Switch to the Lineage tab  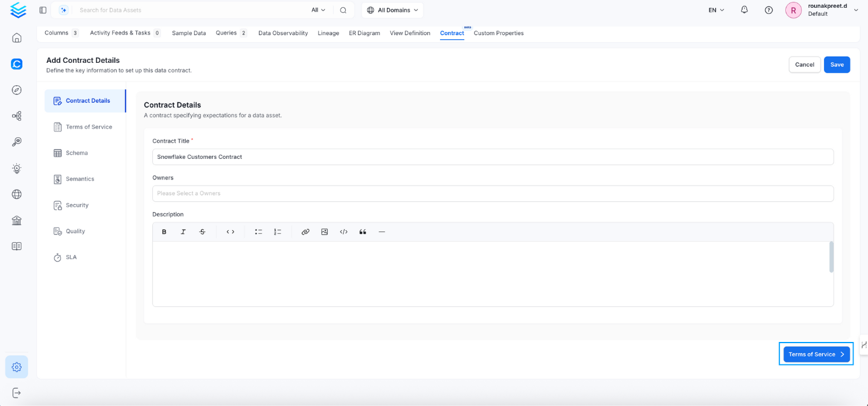tap(328, 33)
